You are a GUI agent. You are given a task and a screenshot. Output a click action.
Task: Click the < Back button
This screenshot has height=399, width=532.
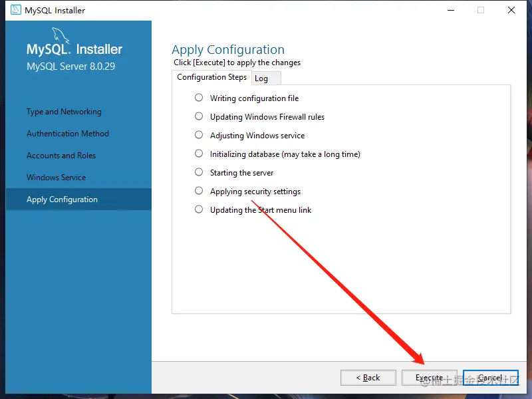(x=368, y=378)
